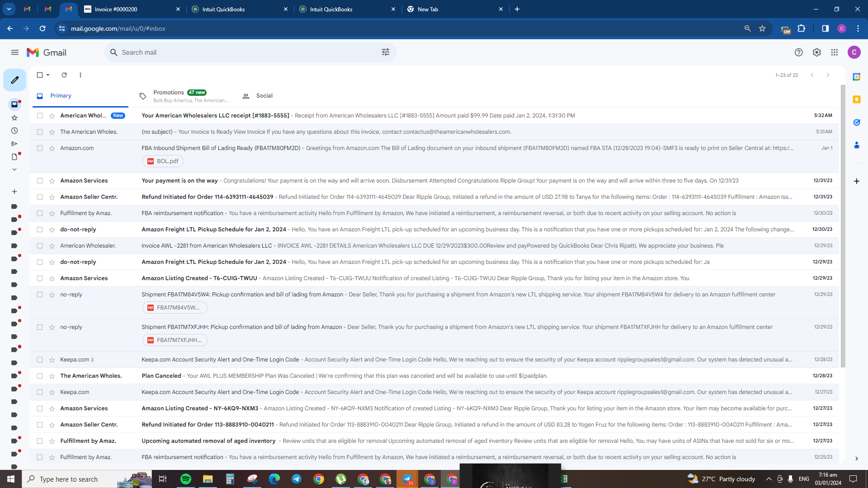
Task: Open a new browser tab
Action: 517,9
